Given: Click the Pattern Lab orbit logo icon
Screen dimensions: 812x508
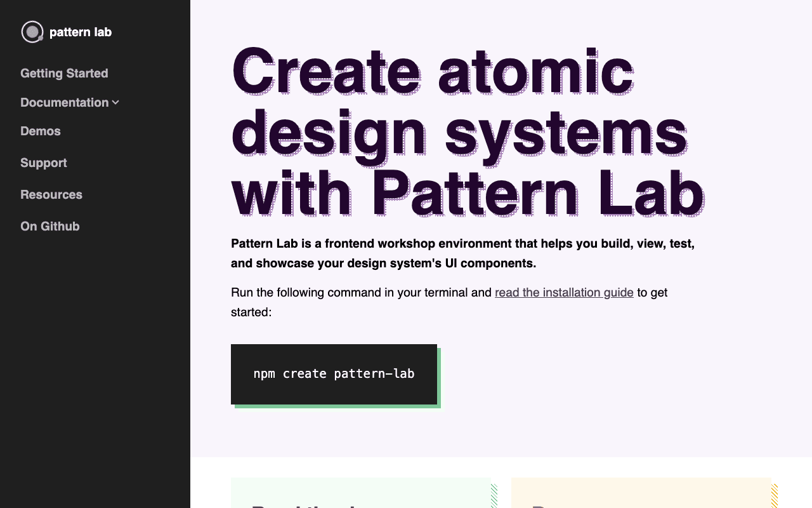Looking at the screenshot, I should coord(32,31).
